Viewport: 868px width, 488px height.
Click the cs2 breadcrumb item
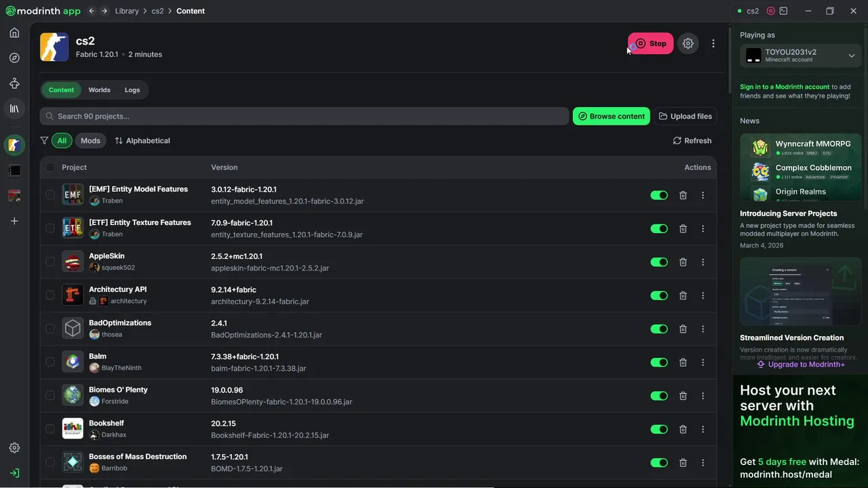point(157,11)
